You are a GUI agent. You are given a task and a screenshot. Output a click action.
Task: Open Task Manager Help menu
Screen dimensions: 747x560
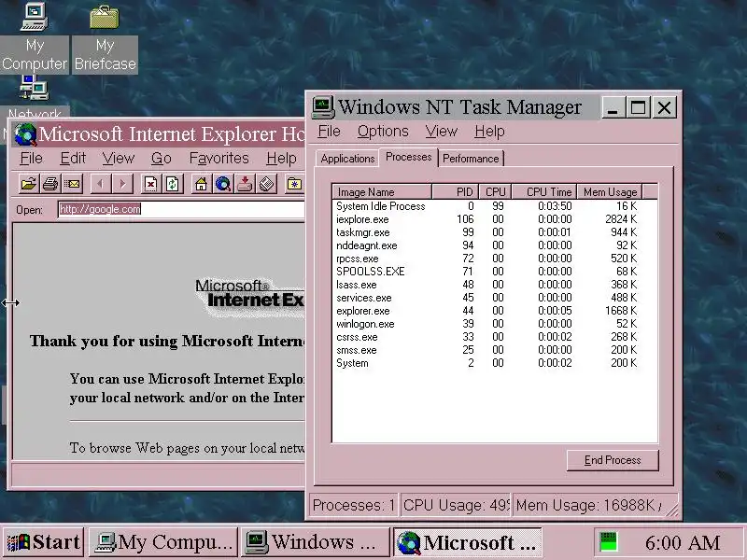point(489,132)
